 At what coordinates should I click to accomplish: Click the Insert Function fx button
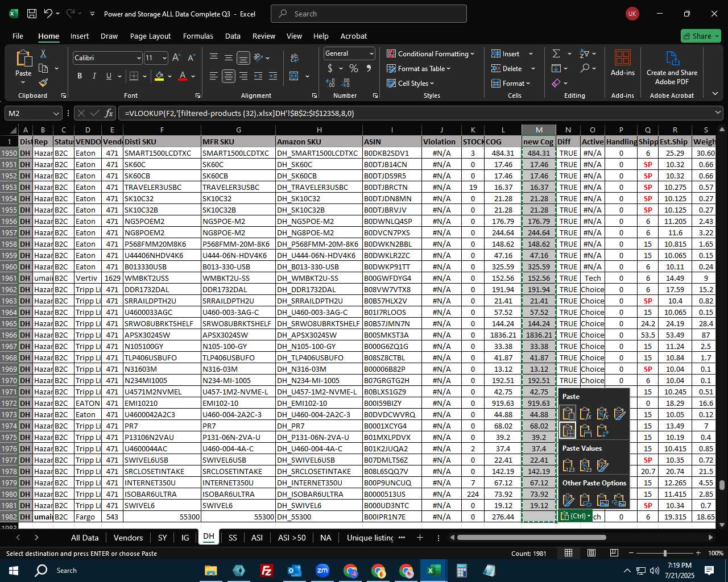[109, 113]
